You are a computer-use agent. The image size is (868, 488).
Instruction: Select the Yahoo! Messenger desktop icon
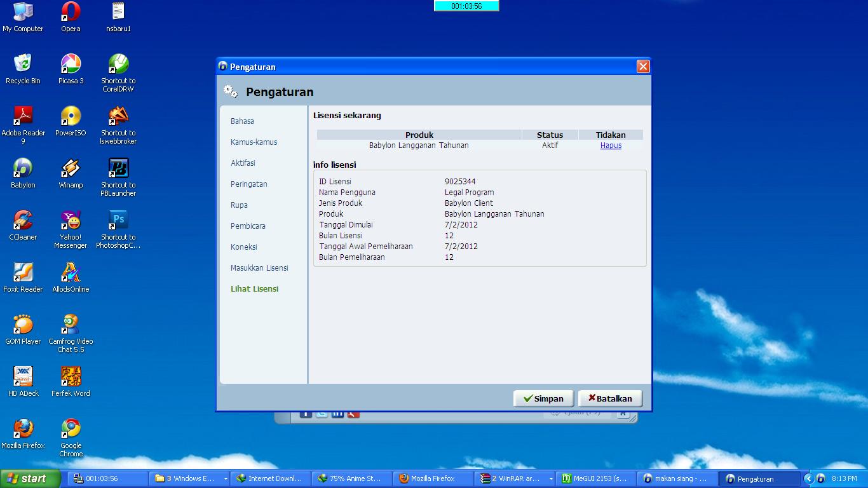pyautogui.click(x=71, y=229)
